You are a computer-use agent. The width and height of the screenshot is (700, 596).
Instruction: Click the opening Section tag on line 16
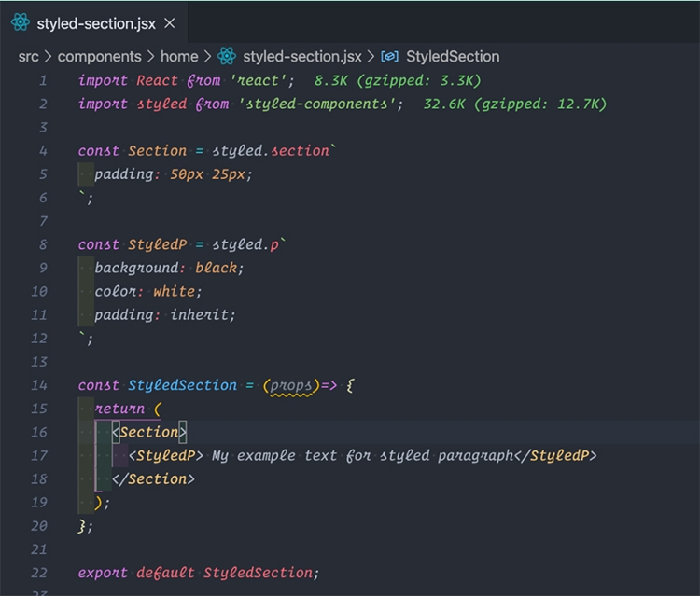tap(149, 432)
